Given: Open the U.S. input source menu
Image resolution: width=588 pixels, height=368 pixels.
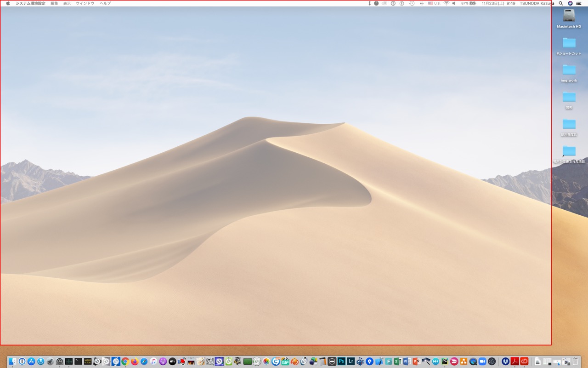Looking at the screenshot, I should pos(434,3).
